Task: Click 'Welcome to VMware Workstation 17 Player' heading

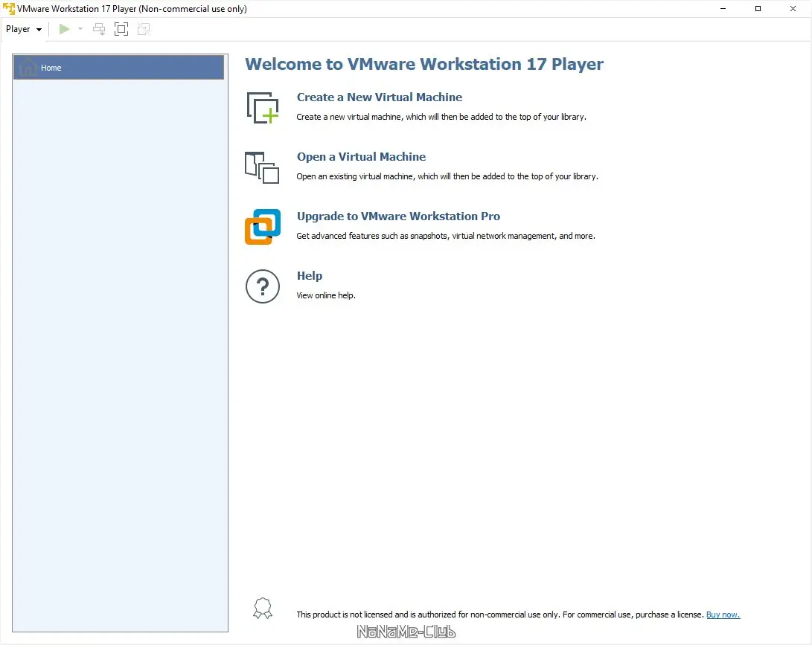Action: coord(424,64)
